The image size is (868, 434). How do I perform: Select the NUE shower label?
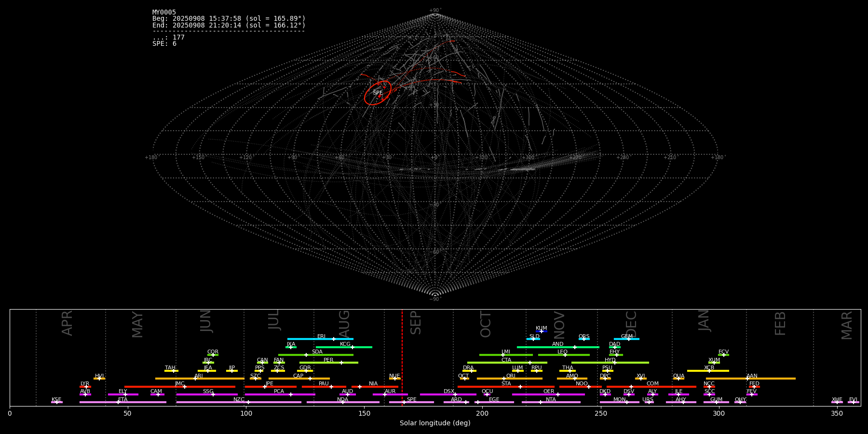pos(394,376)
